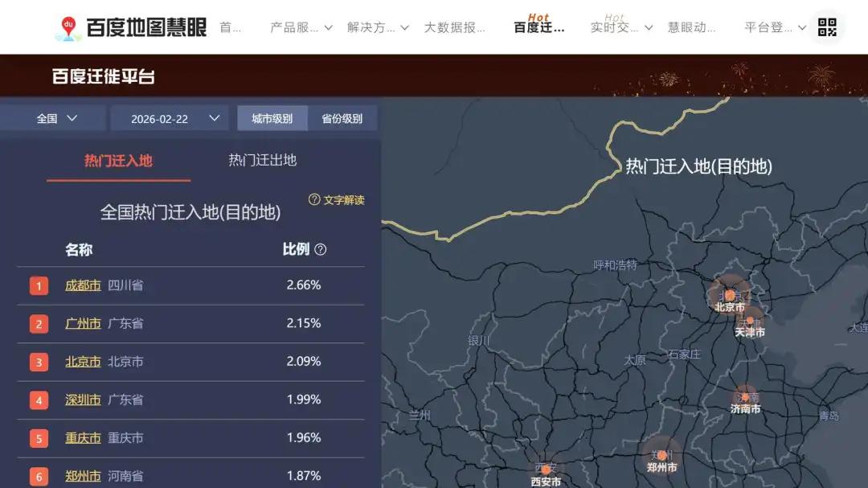Click the 西安市 marker on the map

click(547, 469)
